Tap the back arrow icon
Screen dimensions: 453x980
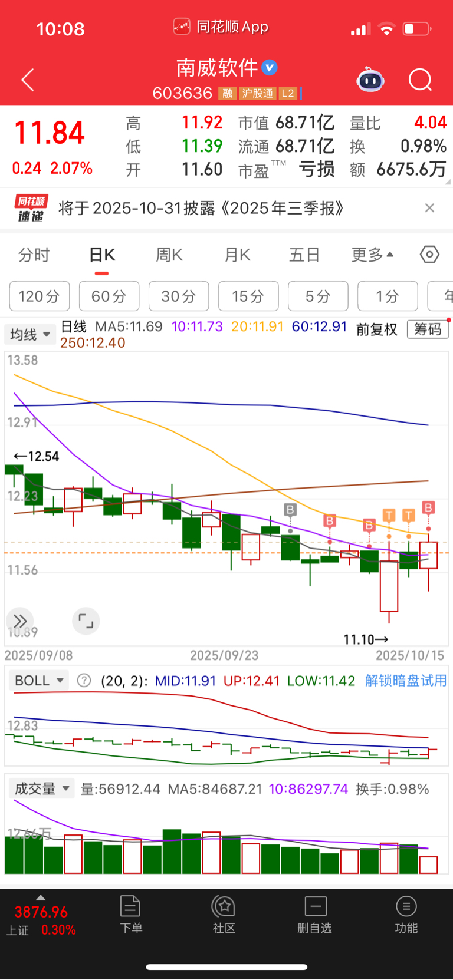click(28, 80)
